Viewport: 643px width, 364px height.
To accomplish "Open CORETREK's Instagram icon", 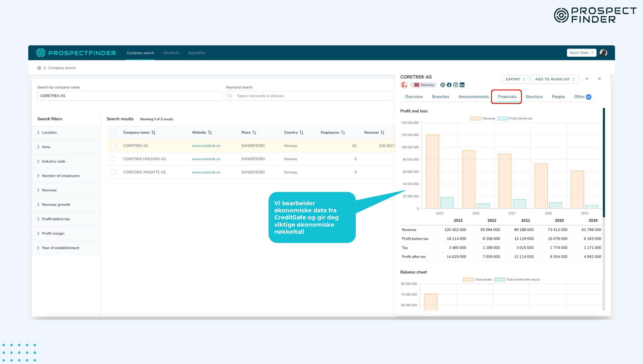I will coord(455,85).
